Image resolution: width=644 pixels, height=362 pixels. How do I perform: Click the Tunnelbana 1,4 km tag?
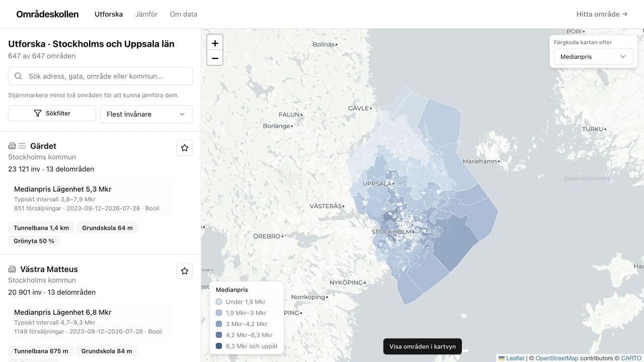(x=41, y=228)
